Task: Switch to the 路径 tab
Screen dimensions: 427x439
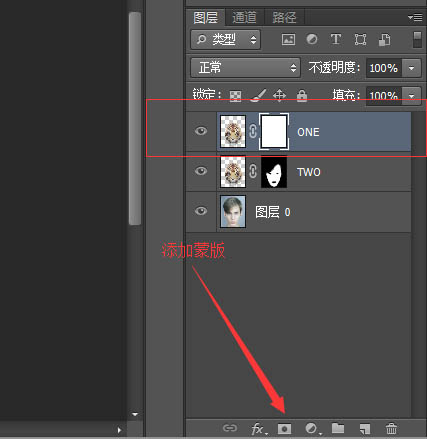Action: [x=284, y=17]
